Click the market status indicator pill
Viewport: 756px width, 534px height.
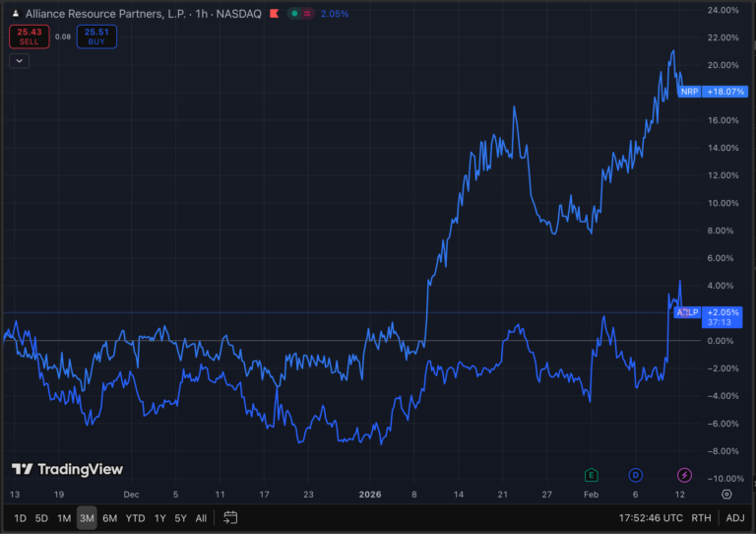[301, 14]
